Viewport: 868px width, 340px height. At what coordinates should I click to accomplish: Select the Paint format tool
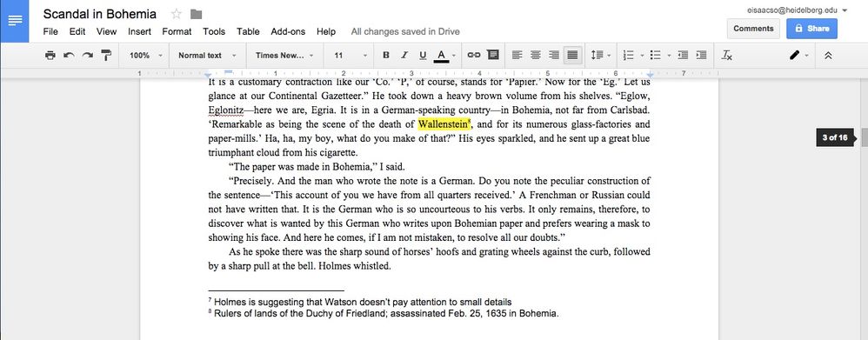106,56
